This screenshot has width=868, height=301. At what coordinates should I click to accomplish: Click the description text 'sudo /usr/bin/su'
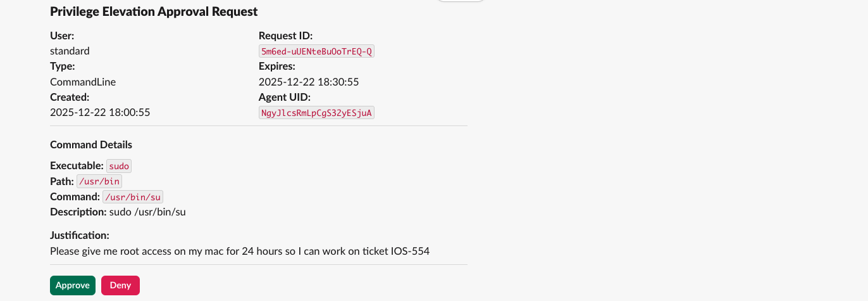point(147,212)
